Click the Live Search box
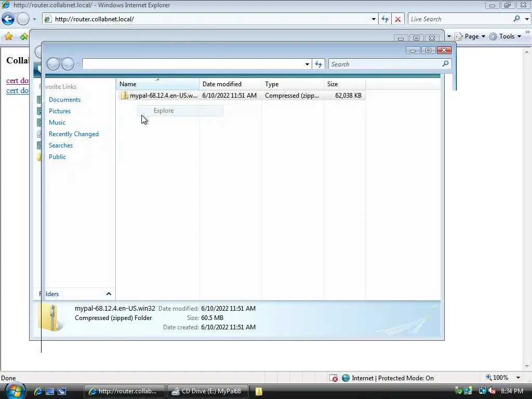This screenshot has width=532, height=399. [x=460, y=19]
